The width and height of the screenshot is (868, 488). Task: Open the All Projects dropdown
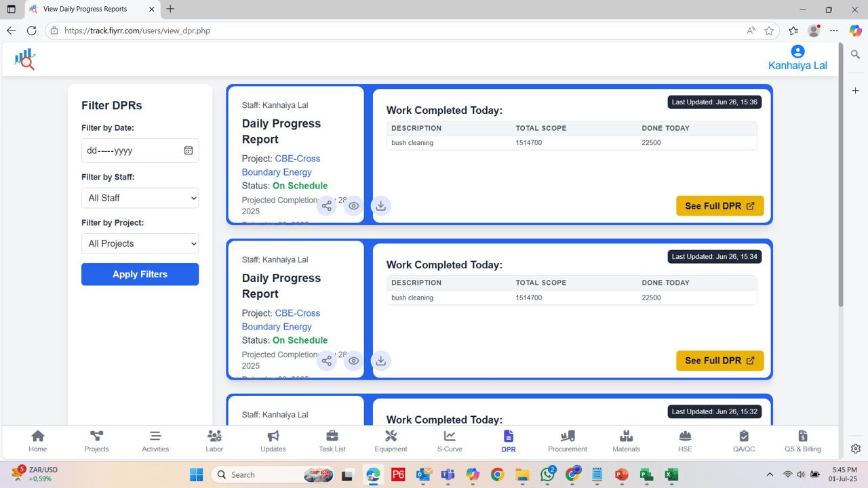pyautogui.click(x=140, y=243)
